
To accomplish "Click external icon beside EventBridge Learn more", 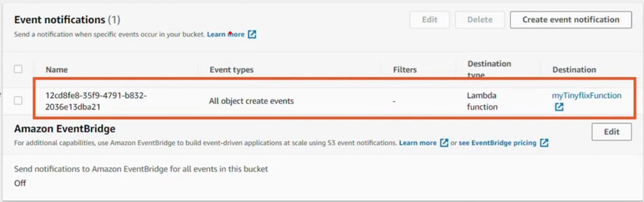I will tap(444, 143).
